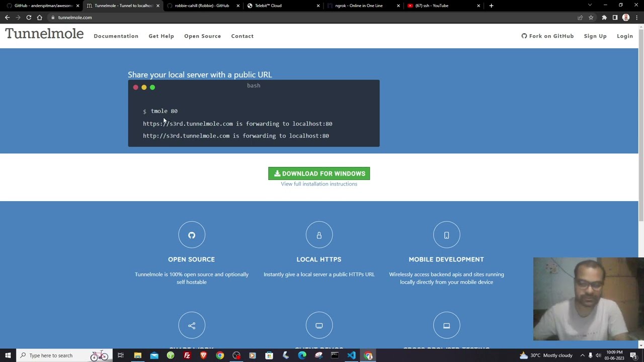Click the tab search dropdown arrow
Screen dimensions: 644x362
(x=590, y=6)
